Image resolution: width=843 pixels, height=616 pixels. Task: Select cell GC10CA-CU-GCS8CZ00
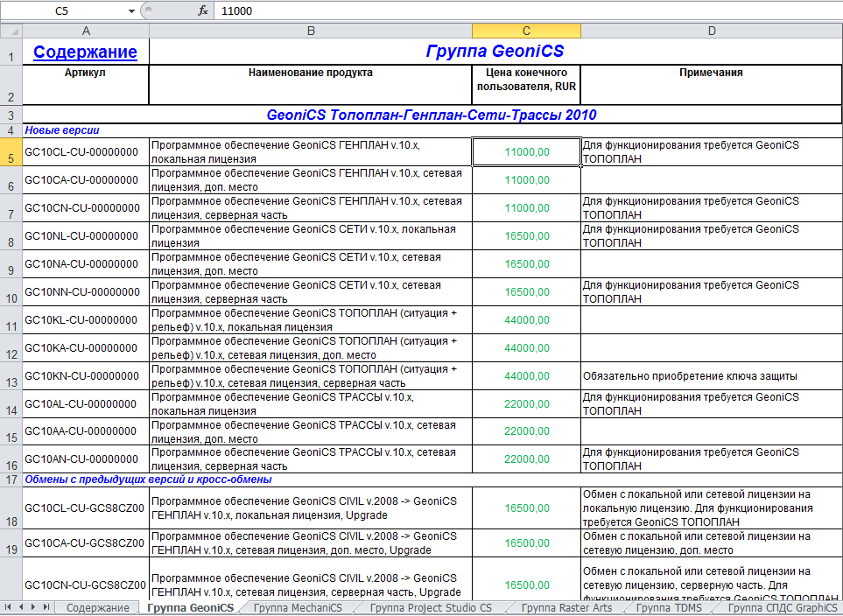pos(86,542)
